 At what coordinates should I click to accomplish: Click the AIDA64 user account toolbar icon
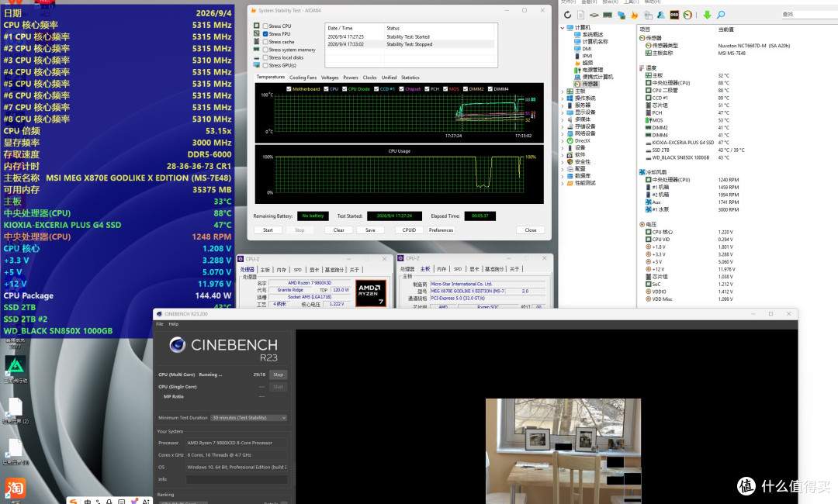[x=661, y=15]
